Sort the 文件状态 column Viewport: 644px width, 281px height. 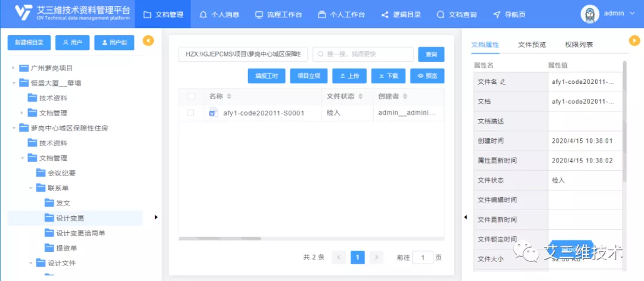pos(360,96)
